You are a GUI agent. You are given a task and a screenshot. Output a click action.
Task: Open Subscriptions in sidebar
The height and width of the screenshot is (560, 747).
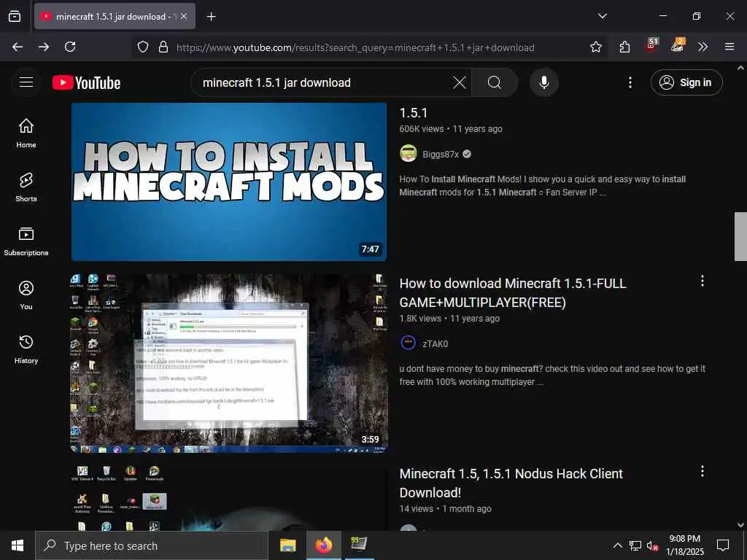click(26, 241)
